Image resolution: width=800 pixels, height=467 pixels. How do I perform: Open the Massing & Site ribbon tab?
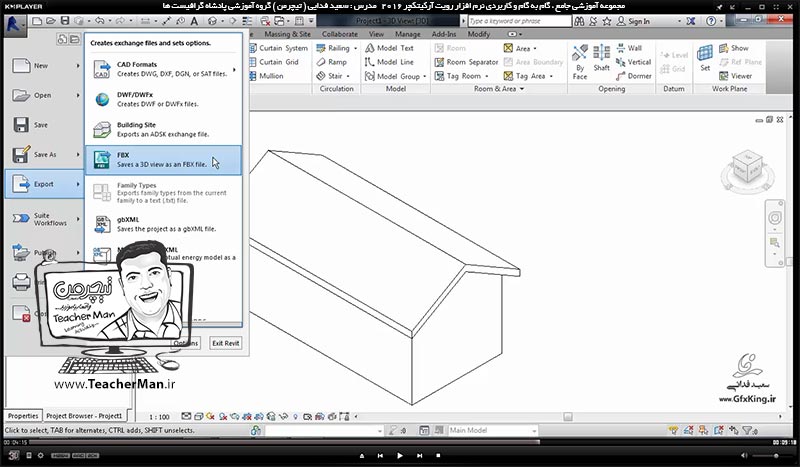pyautogui.click(x=287, y=34)
